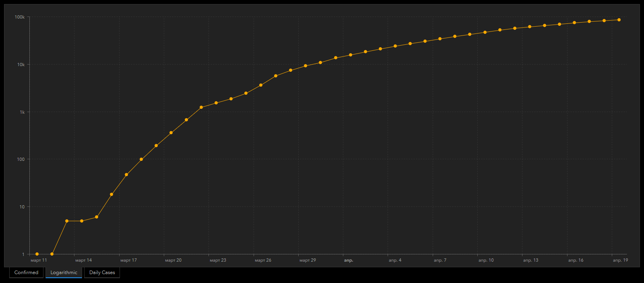Click the data point on the 100 gridline

click(141, 159)
